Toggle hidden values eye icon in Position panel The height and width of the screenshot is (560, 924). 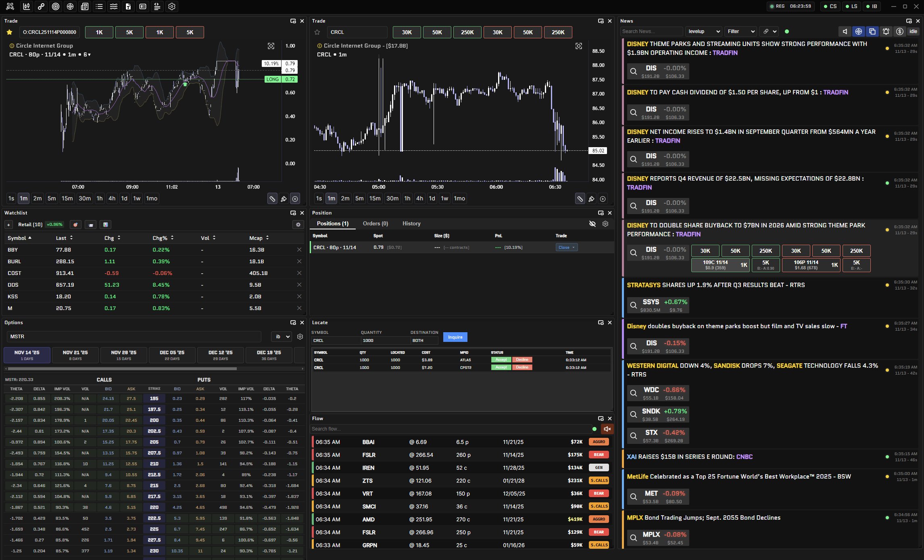click(592, 224)
